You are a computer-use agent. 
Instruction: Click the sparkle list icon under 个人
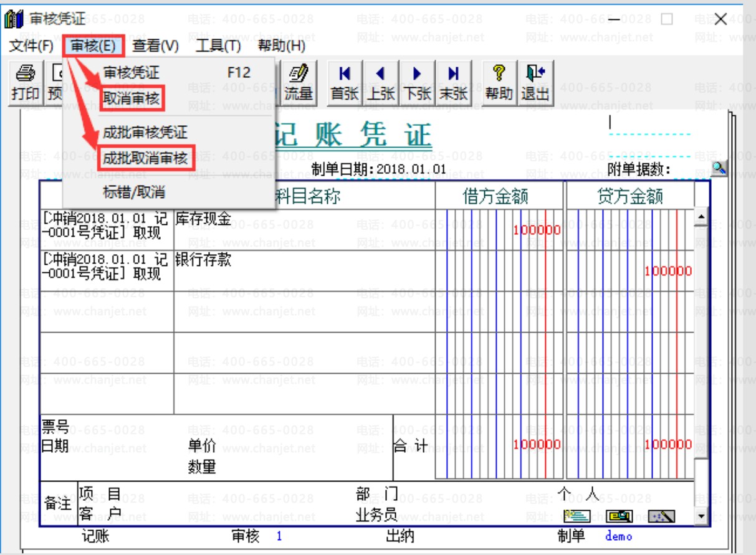click(x=577, y=516)
